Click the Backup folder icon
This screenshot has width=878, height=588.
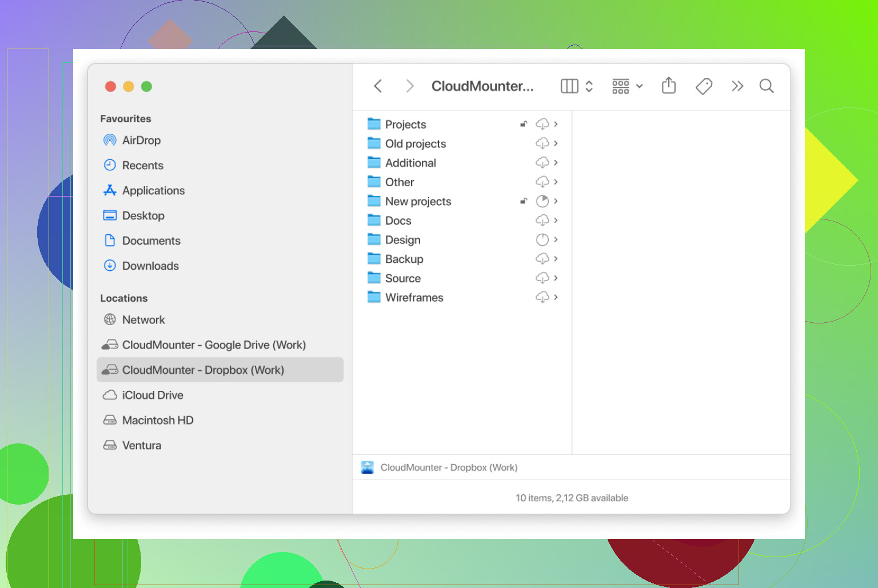(374, 258)
